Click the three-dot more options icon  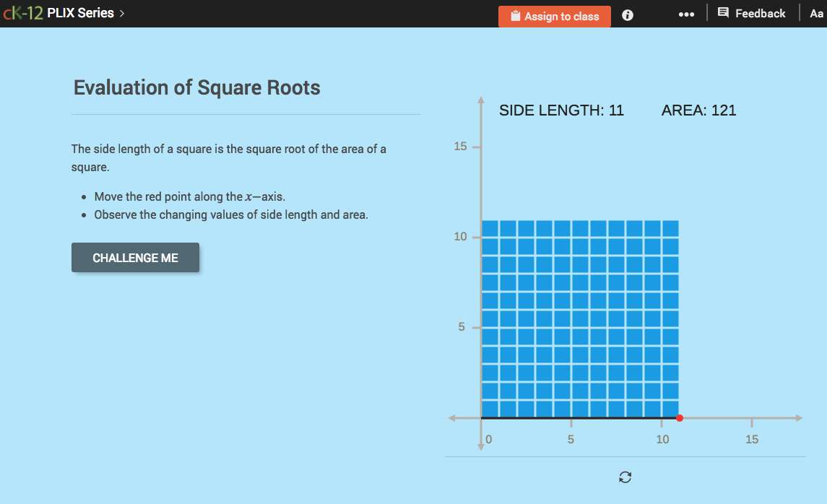point(685,13)
